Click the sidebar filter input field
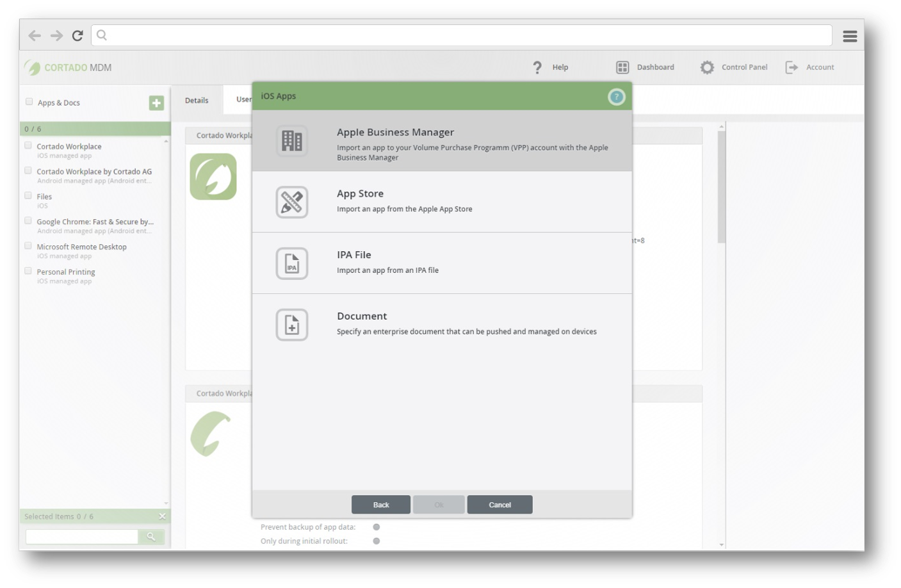The image size is (901, 588). pos(80,537)
